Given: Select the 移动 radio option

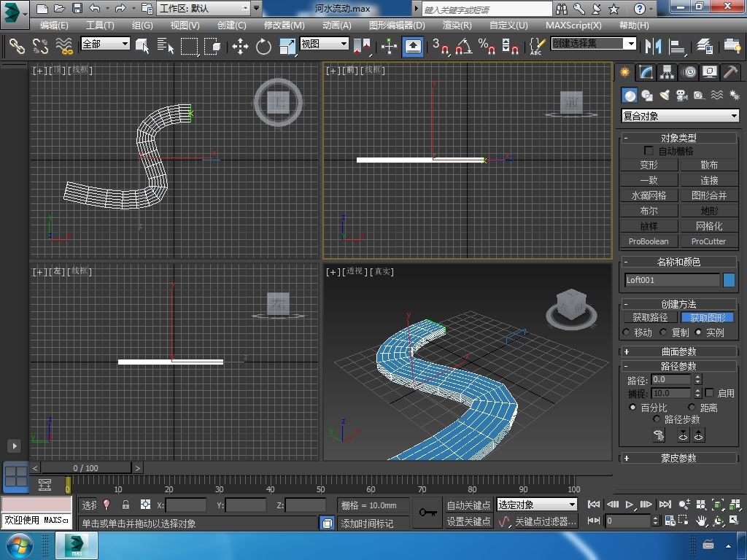Looking at the screenshot, I should tap(627, 332).
